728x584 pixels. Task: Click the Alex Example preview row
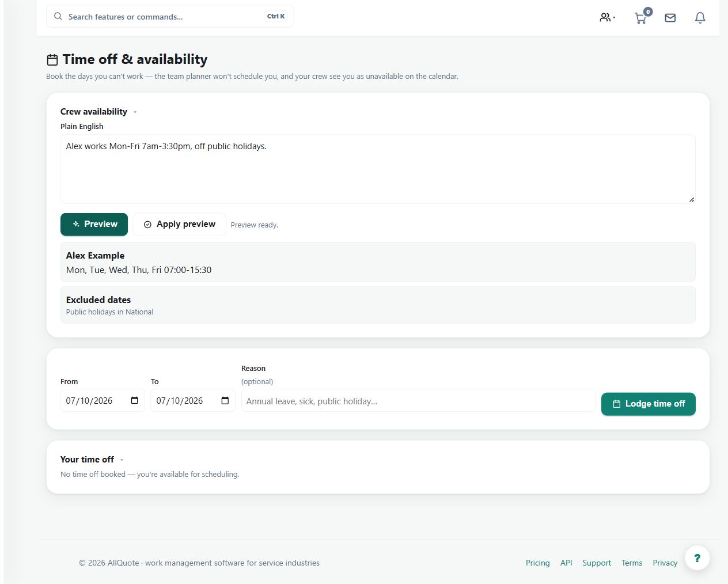[378, 262]
